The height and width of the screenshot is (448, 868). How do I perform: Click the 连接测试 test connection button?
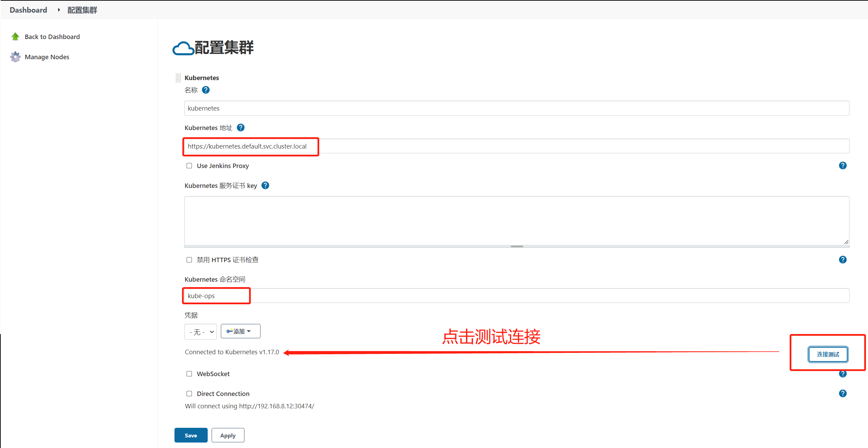[x=828, y=354]
